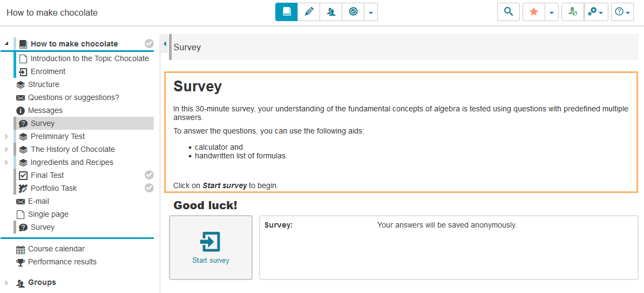
Task: Switch to course view book icon
Action: point(287,12)
